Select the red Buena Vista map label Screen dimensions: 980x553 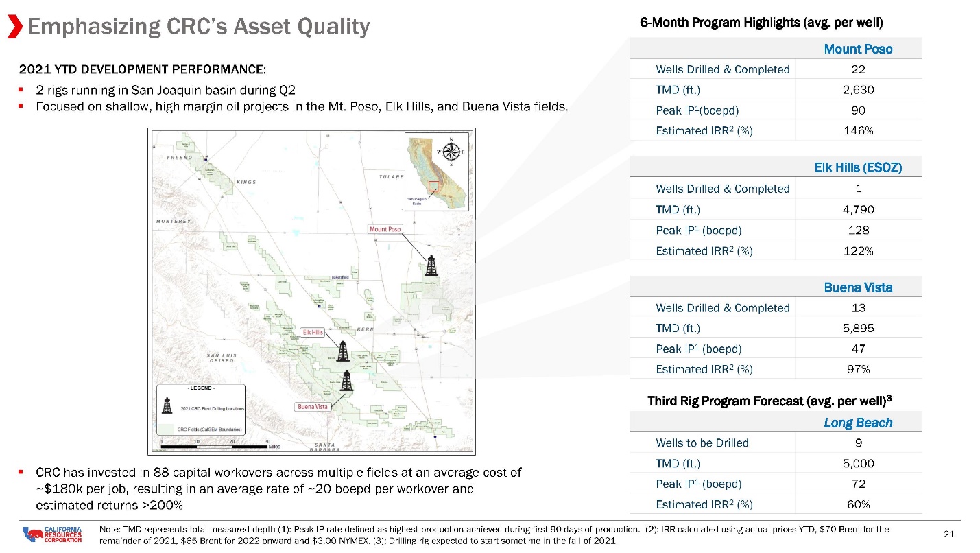tap(313, 406)
